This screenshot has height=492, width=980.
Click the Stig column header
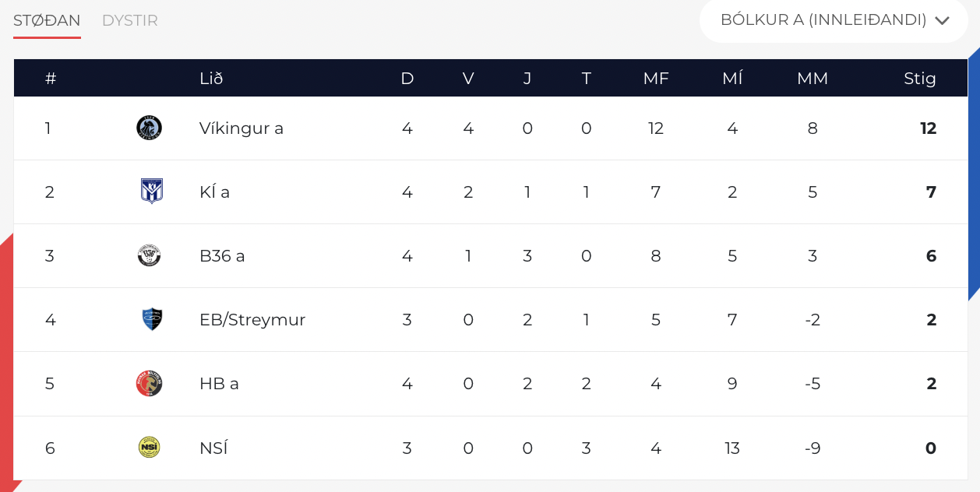920,79
